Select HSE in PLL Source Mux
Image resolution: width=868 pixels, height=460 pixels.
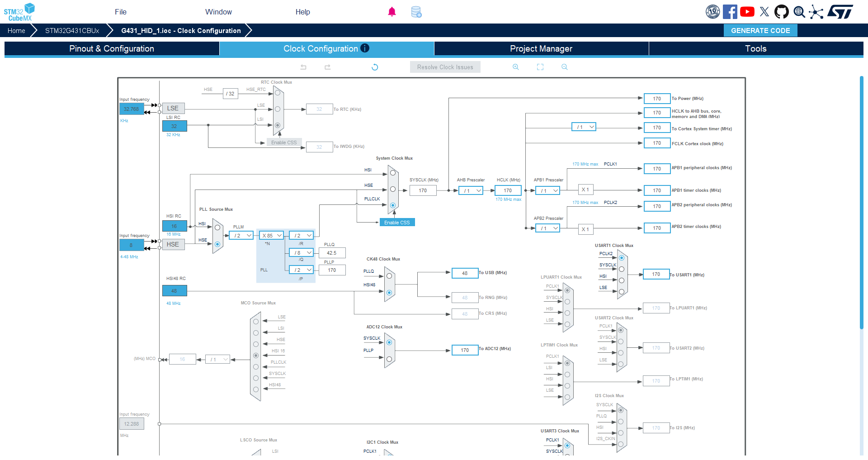pos(217,244)
